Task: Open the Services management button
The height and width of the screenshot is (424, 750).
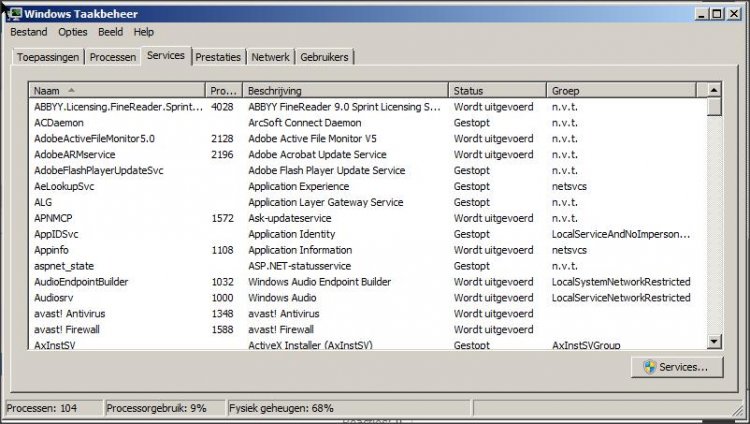Action: [677, 367]
